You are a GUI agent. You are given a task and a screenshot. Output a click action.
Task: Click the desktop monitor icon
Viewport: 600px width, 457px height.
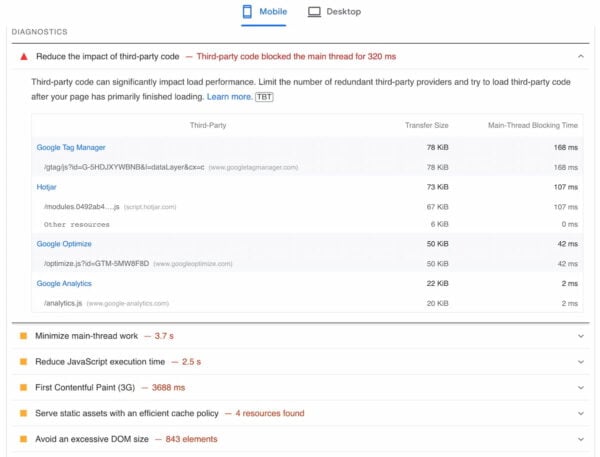(314, 12)
